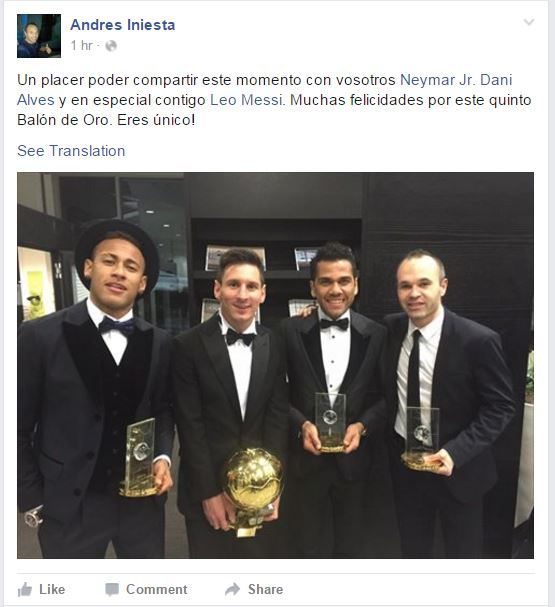Click the Share arrow icon

coord(233,589)
